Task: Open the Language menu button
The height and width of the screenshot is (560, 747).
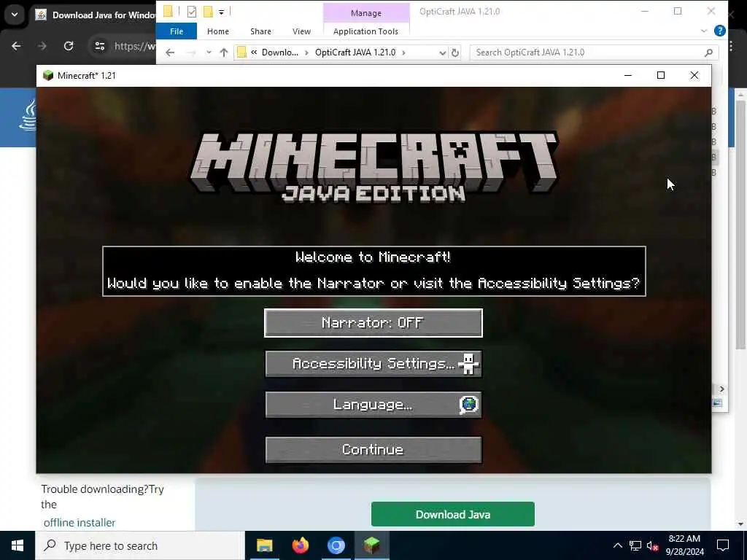Action: pos(373,405)
